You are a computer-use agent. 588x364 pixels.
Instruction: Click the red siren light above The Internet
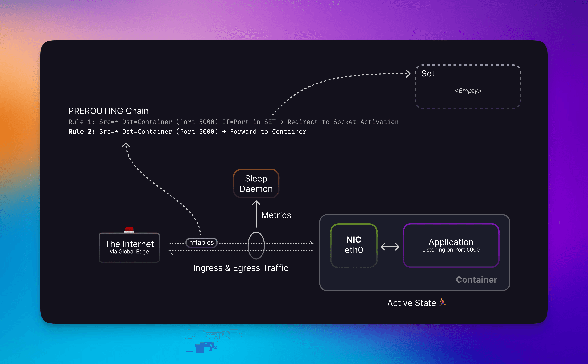pos(129,229)
